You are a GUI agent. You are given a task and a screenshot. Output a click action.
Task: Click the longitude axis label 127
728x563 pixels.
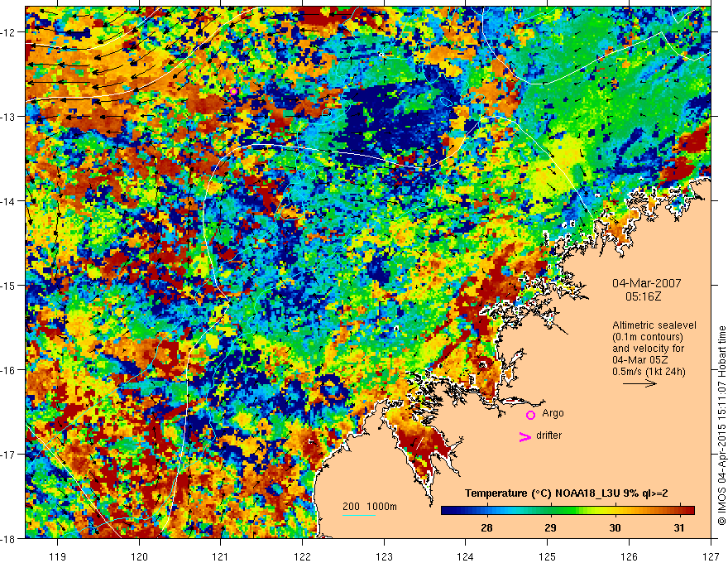click(711, 556)
